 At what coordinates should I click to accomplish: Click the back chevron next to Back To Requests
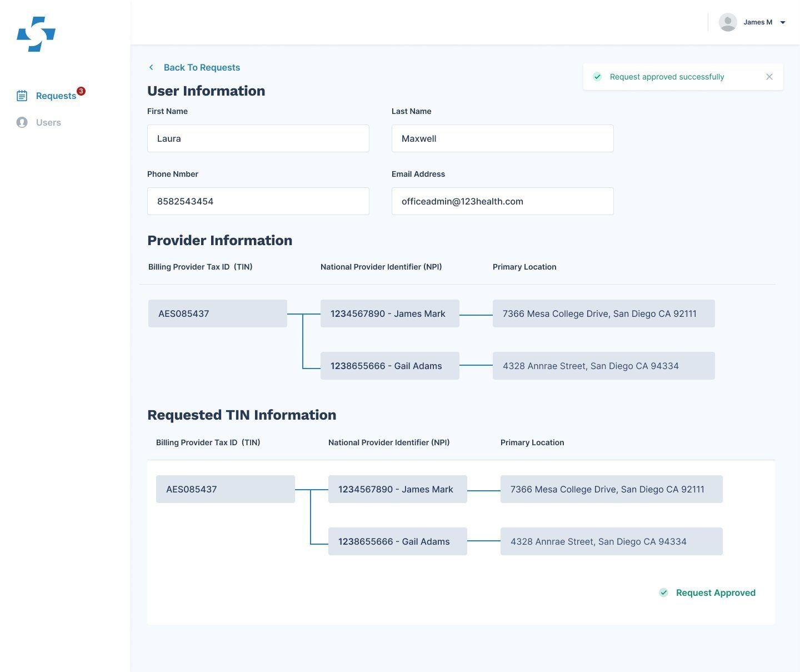click(151, 67)
